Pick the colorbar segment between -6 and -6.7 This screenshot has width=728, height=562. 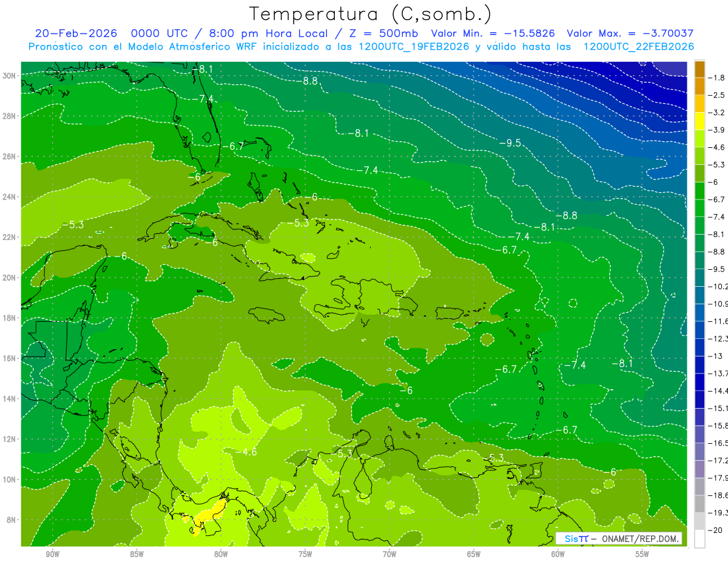(x=699, y=191)
